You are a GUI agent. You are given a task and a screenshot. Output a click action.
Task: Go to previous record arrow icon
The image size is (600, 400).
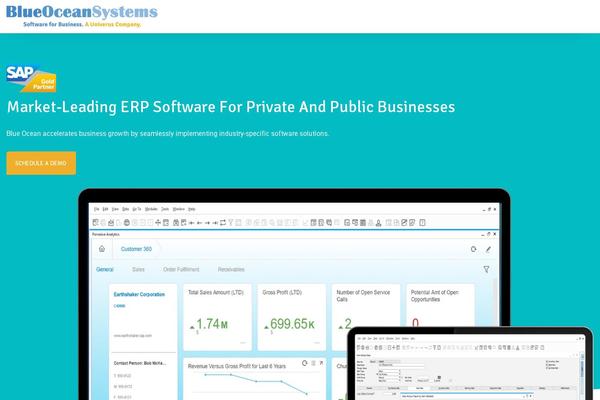199,222
